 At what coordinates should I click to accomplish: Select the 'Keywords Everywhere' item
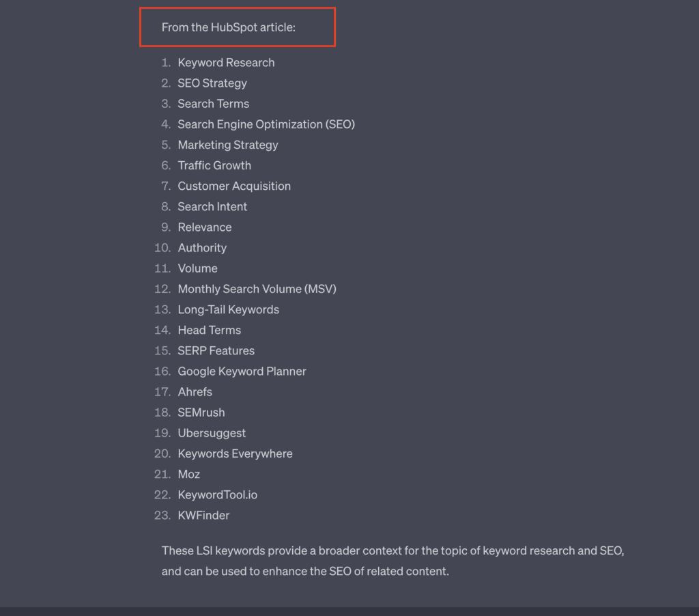coord(235,453)
